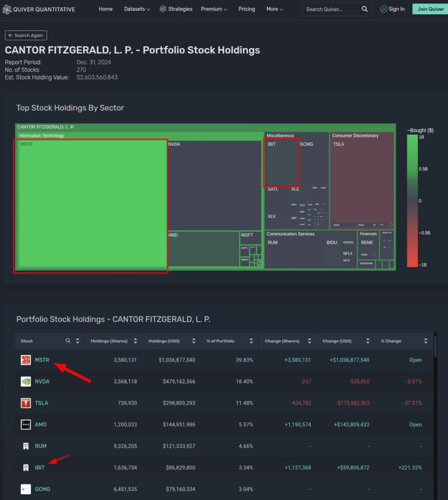Sort by Holdings (Shares) column arrows
This screenshot has height=500, width=448.
pyautogui.click(x=135, y=341)
